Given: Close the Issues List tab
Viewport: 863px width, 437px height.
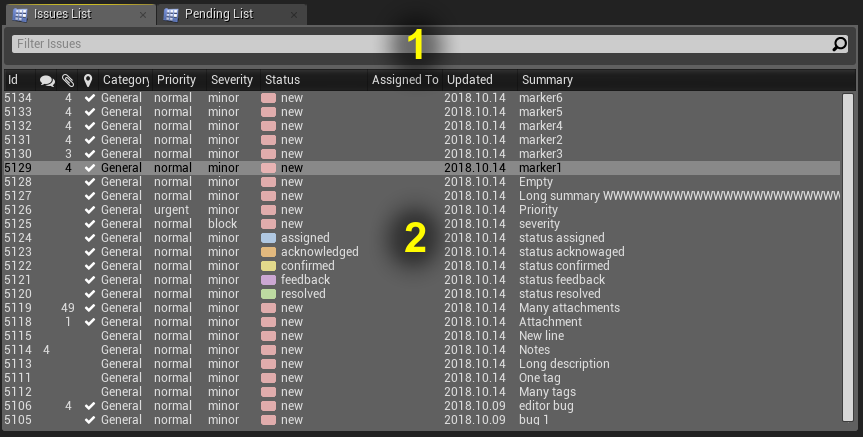Looking at the screenshot, I should pyautogui.click(x=143, y=15).
